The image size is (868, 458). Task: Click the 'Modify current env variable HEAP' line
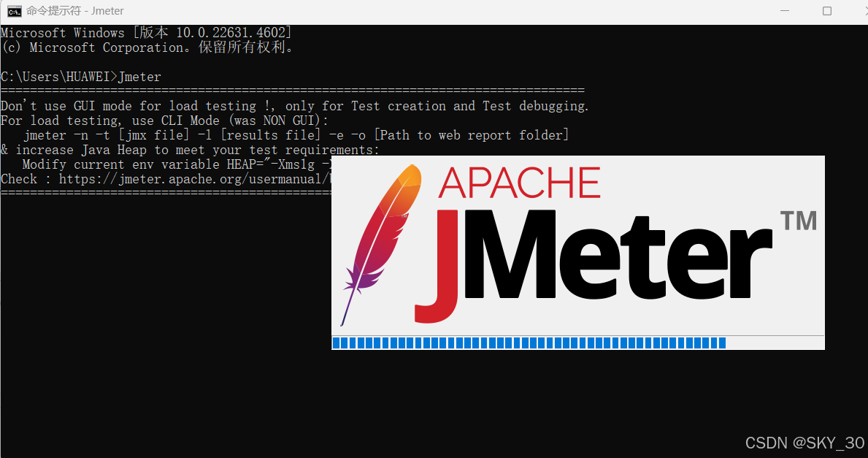coord(177,164)
